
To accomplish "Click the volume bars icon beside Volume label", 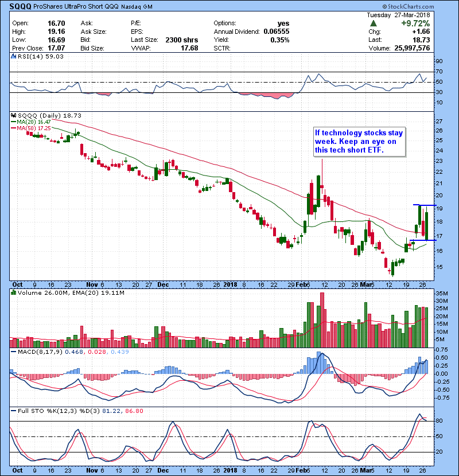I will (x=13, y=292).
